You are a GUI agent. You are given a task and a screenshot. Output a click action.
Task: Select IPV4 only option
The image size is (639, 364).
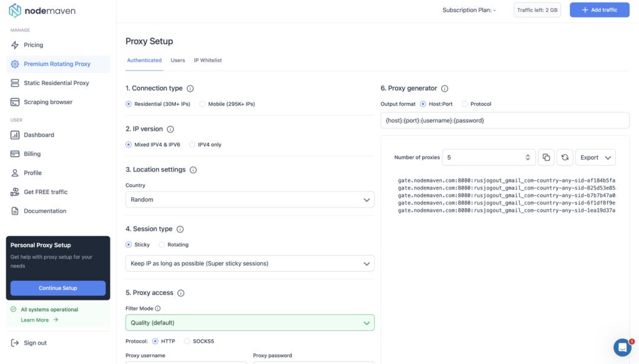(x=192, y=145)
